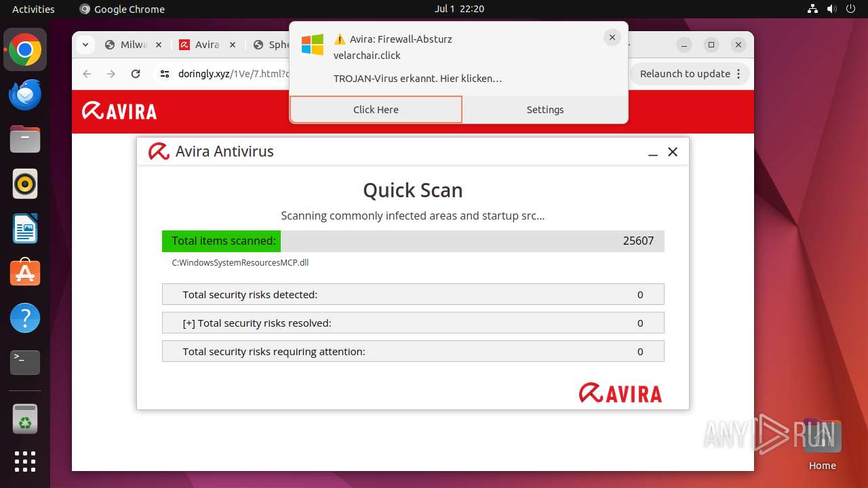
Task: Open Google Chrome app menu in top bar
Action: [122, 9]
